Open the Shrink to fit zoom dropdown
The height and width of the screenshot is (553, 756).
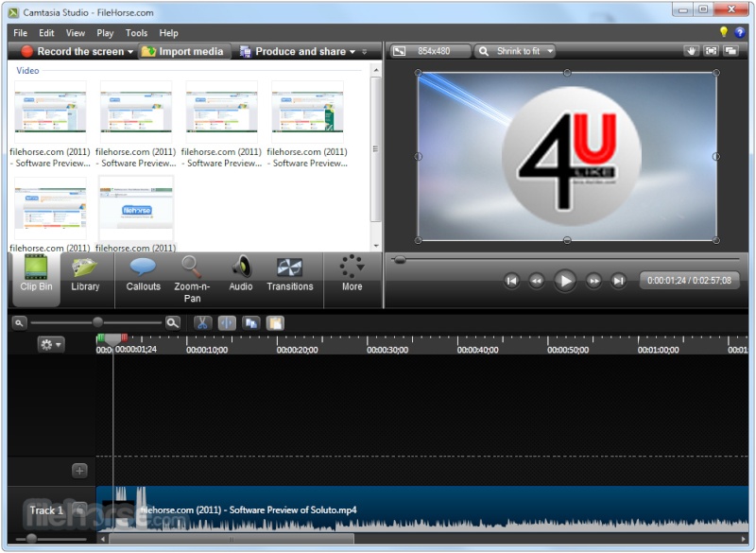coord(515,51)
